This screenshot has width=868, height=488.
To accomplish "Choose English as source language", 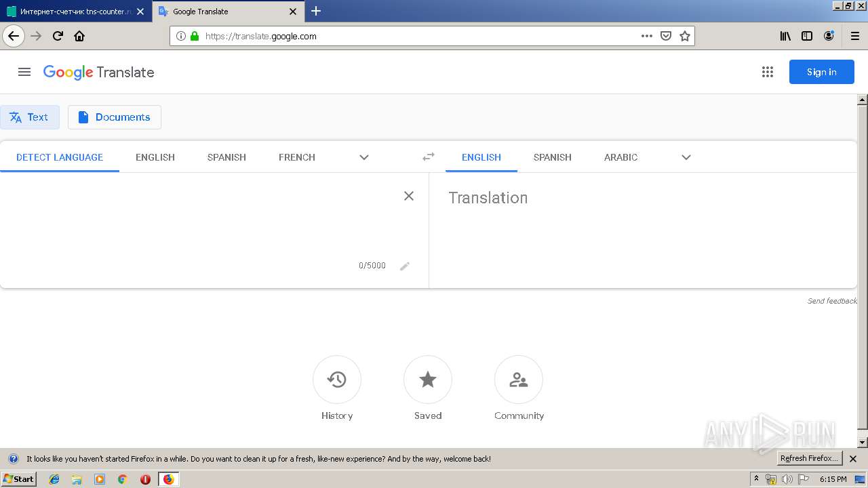I will [155, 157].
